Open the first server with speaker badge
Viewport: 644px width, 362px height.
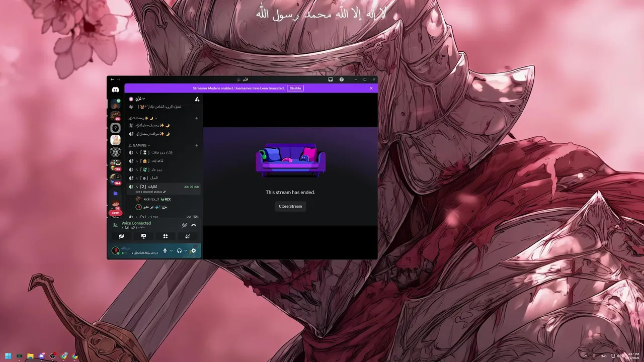pyautogui.click(x=115, y=104)
